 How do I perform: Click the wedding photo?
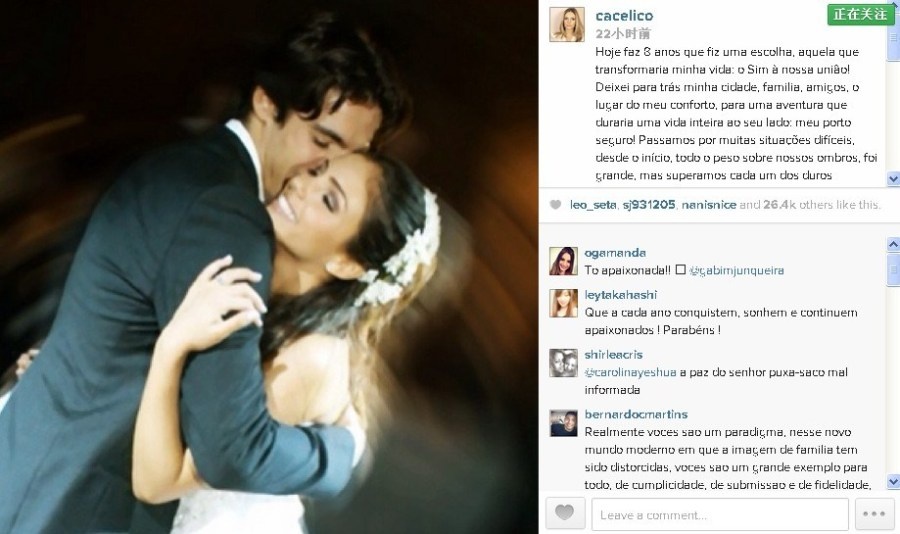point(269,267)
